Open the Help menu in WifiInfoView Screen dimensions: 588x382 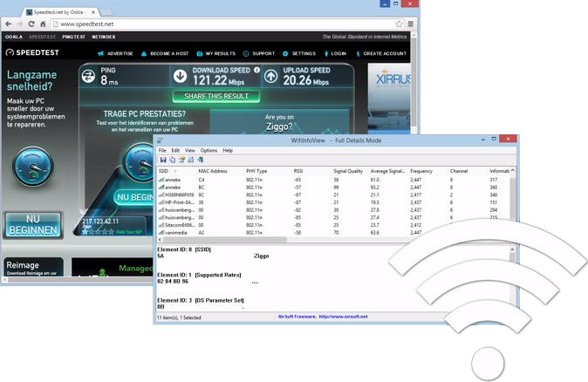[228, 150]
